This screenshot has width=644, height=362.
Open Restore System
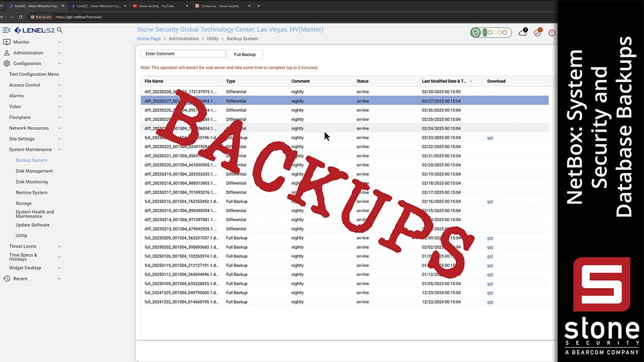[x=32, y=193]
